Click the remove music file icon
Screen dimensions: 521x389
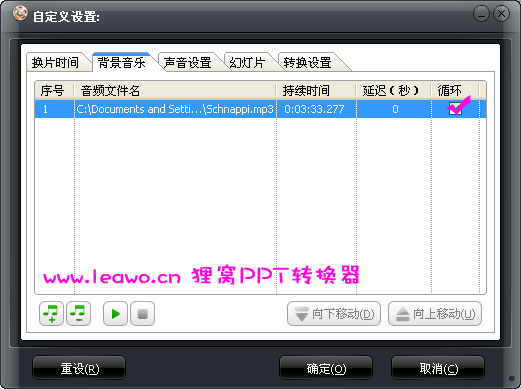coord(78,314)
